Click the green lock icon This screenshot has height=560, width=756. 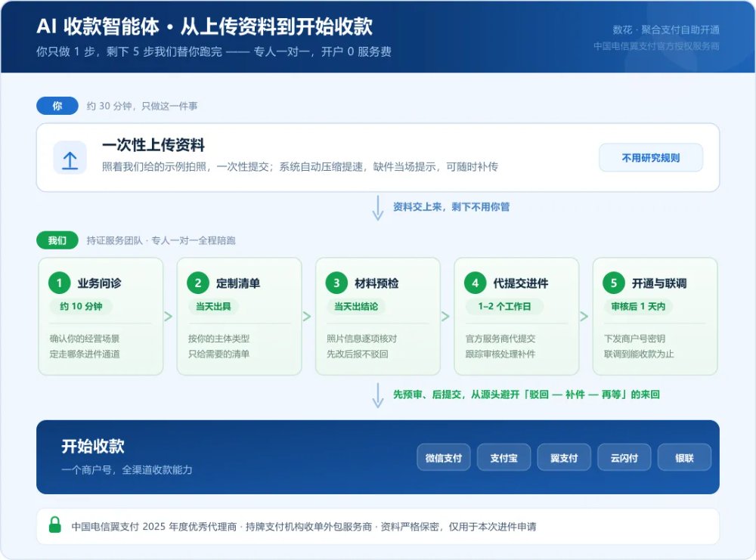55,524
